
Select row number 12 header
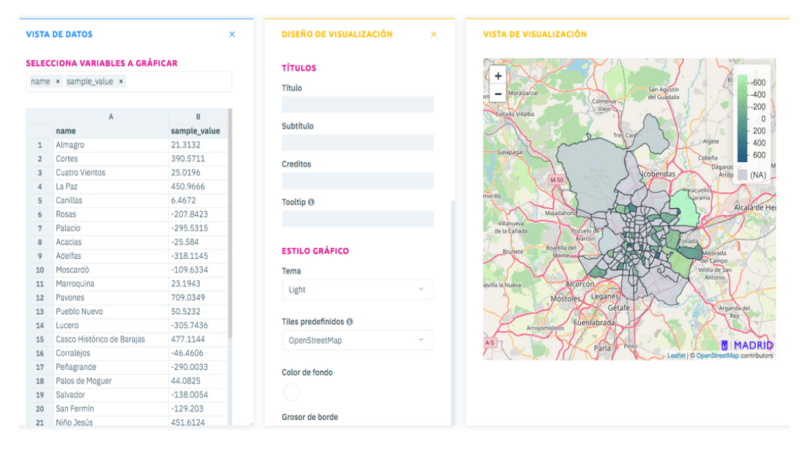tap(40, 297)
